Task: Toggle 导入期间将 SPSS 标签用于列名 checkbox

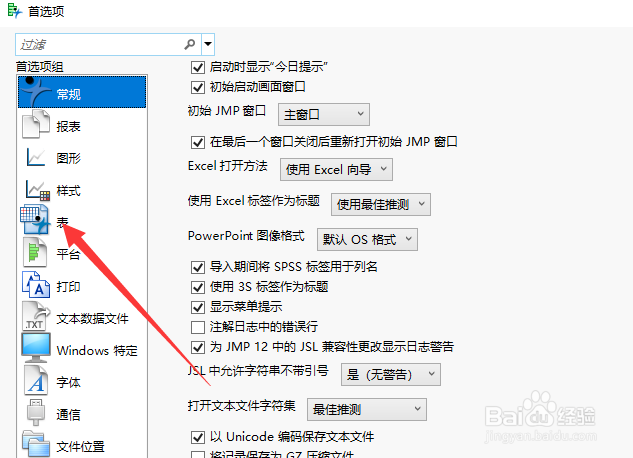Action: [x=197, y=267]
